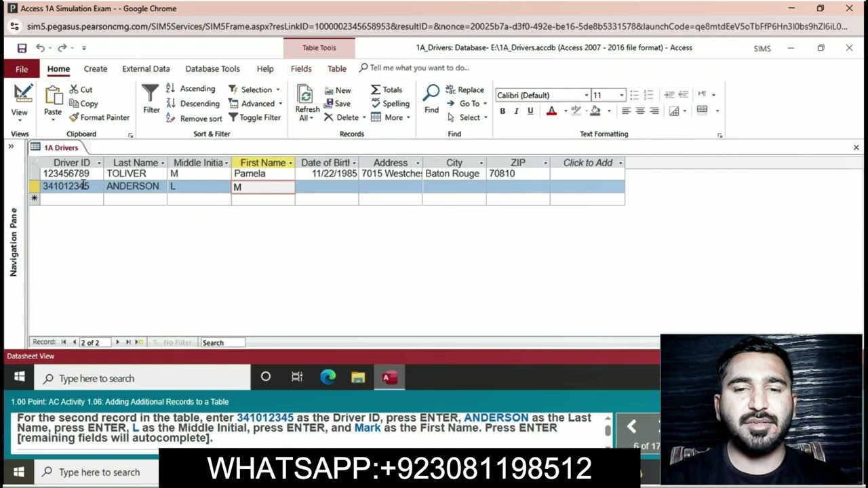The width and height of the screenshot is (868, 488).
Task: Click the Paste clipboard icon
Action: [x=54, y=96]
